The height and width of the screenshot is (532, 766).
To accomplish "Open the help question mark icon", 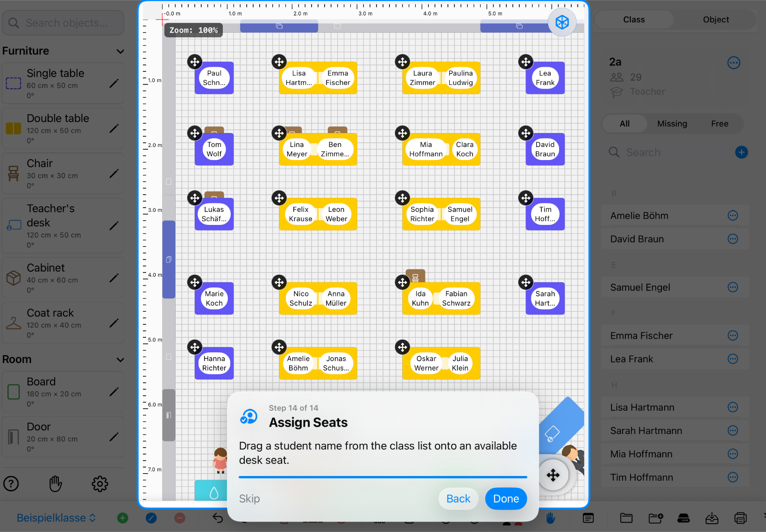I will click(11, 483).
